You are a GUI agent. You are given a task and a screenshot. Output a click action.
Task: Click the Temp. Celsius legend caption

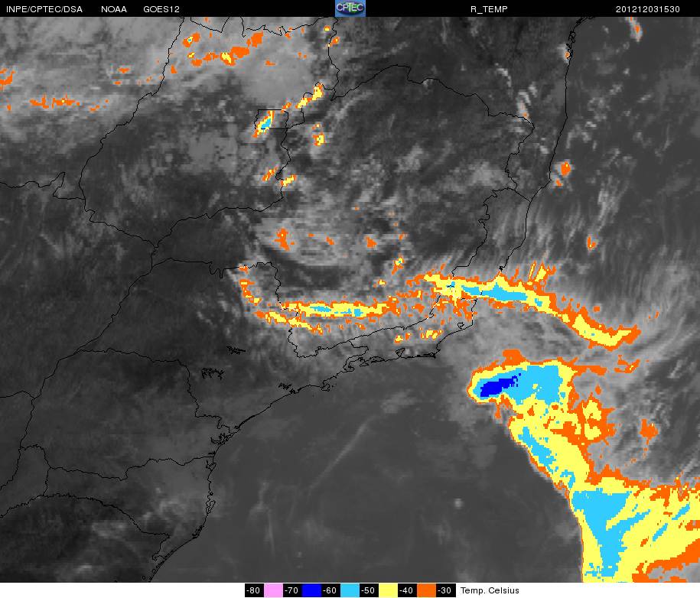(490, 590)
